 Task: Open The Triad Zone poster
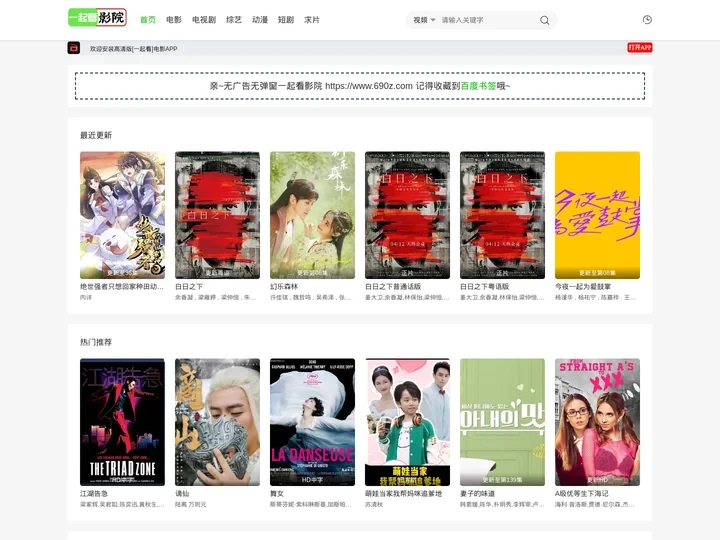(x=122, y=422)
